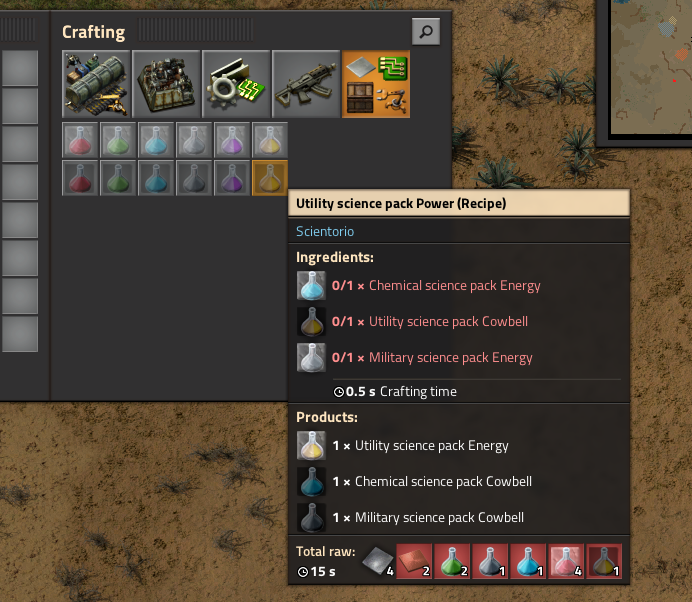692x602 pixels.
Task: Craft the red science pack in top row
Action: 80,140
